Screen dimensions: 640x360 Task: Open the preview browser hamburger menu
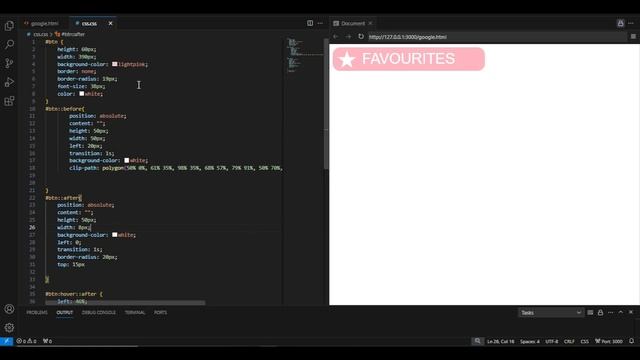[633, 37]
